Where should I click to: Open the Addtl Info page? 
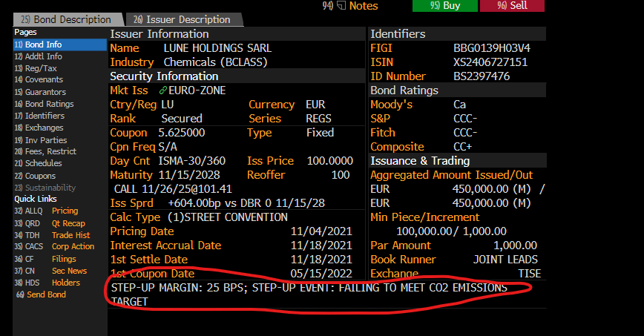tap(38, 56)
